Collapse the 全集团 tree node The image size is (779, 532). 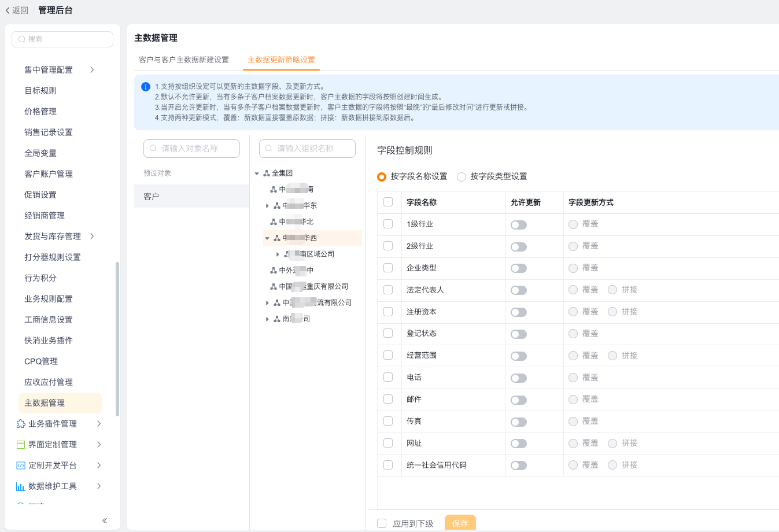coord(257,173)
